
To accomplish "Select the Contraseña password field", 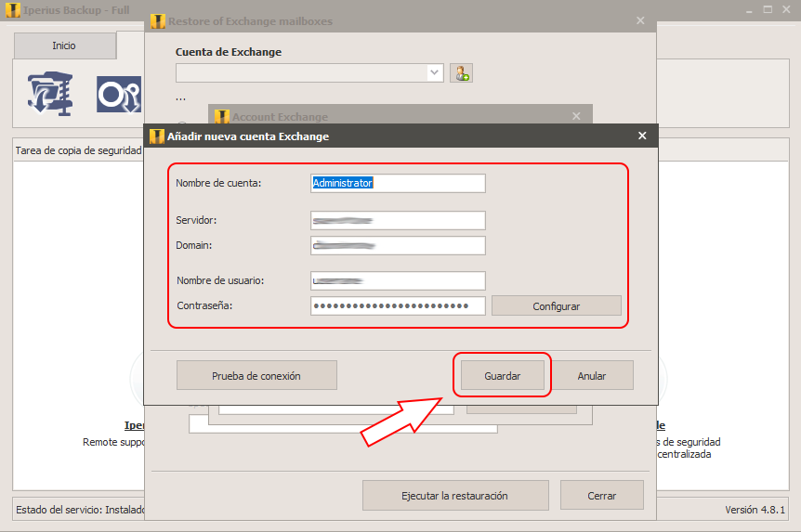I will 398,305.
